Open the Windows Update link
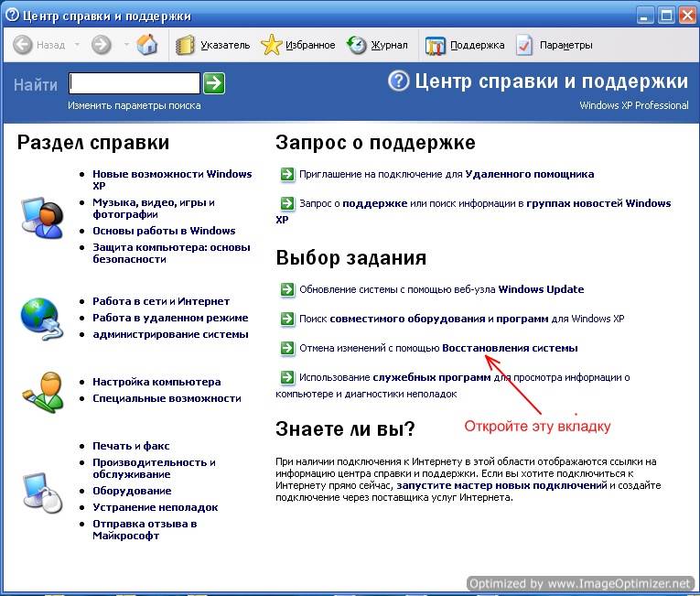The image size is (700, 596). pyautogui.click(x=541, y=289)
